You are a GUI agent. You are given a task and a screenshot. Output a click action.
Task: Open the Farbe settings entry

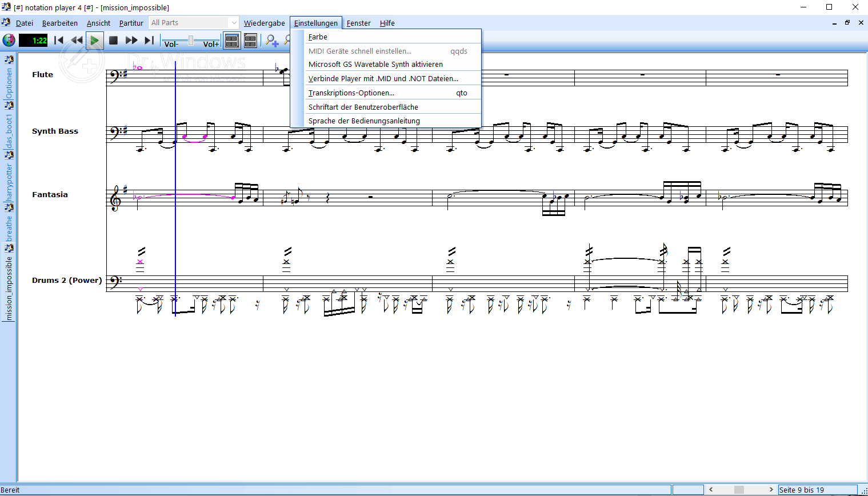(318, 37)
